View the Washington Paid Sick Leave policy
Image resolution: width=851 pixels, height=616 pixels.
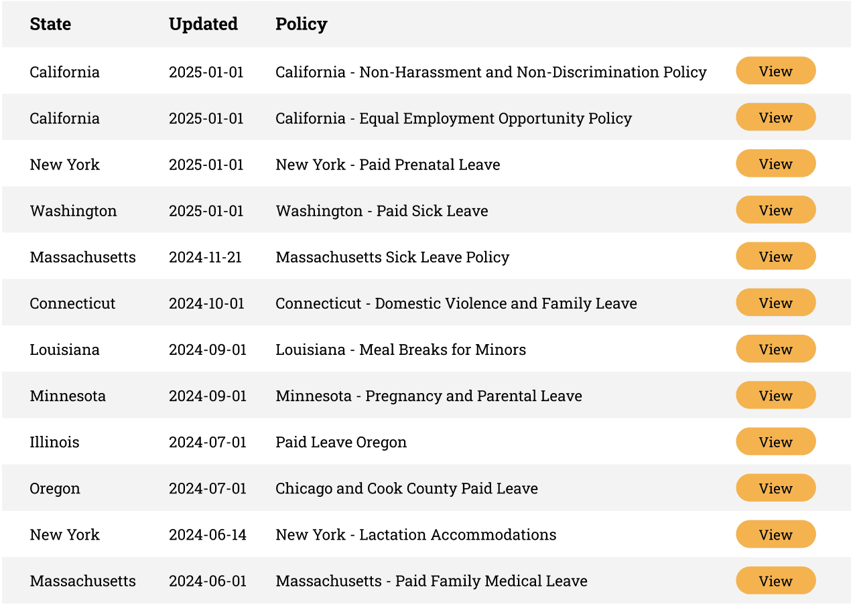(775, 210)
